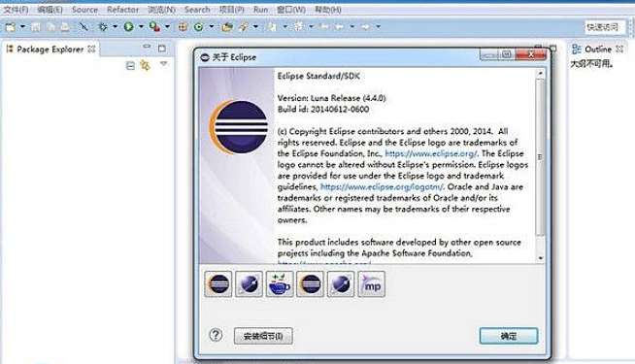
Task: Open the https://www.eclipse.org/ link
Action: (x=431, y=154)
